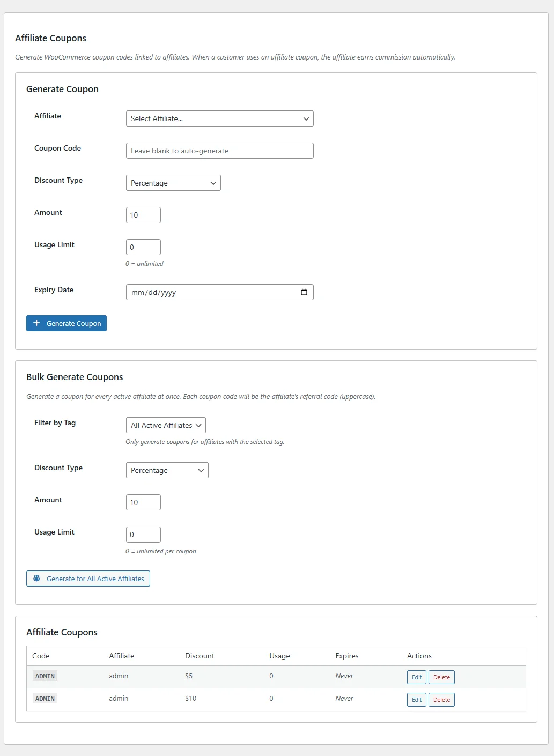Click the people icon on bulk generate button

(36, 578)
